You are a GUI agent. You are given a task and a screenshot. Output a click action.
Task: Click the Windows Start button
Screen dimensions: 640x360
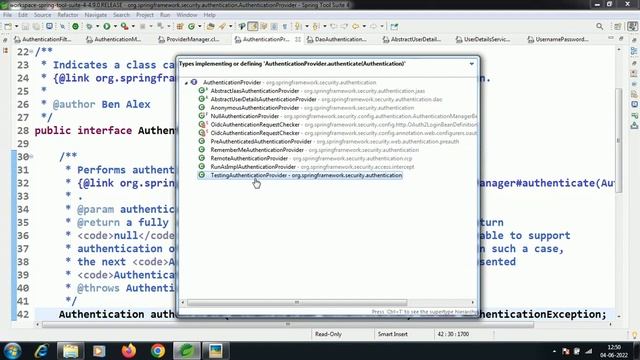click(x=12, y=351)
